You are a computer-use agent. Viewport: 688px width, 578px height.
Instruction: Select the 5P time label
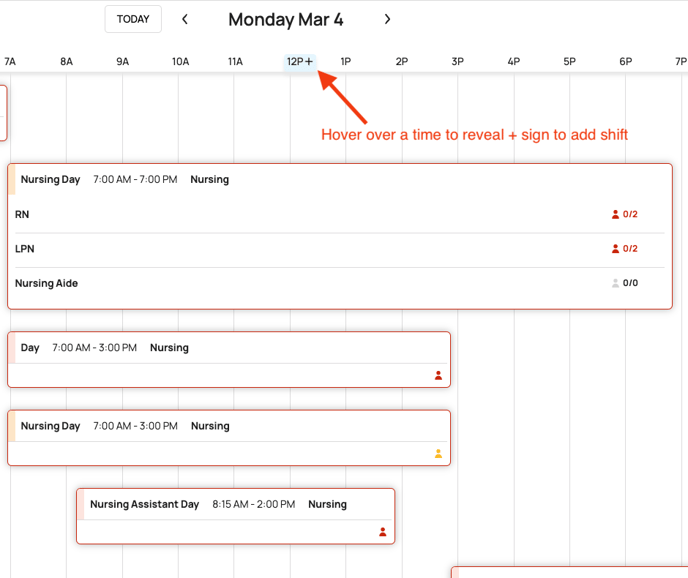(570, 61)
